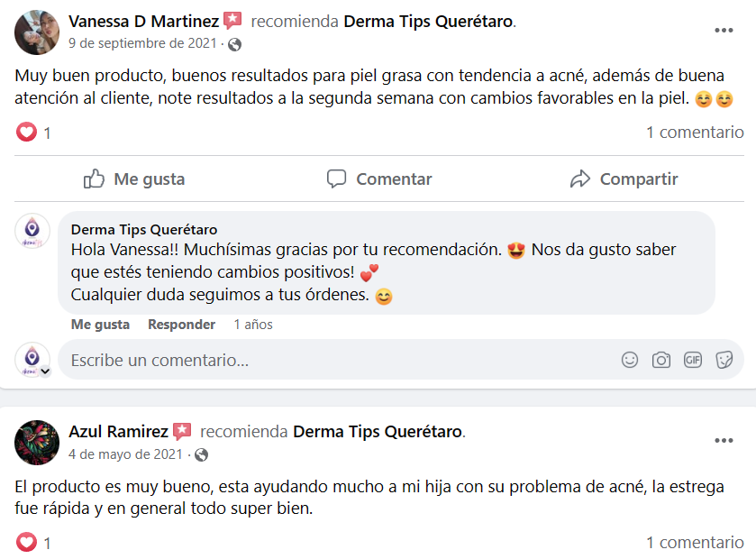756x559 pixels.
Task: Open the GIF picker in comment box
Action: tap(692, 360)
